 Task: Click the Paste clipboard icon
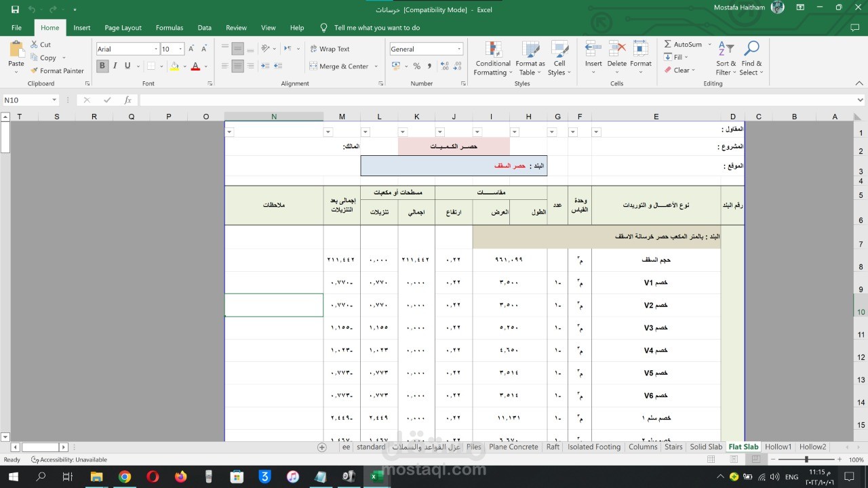pyautogui.click(x=16, y=50)
